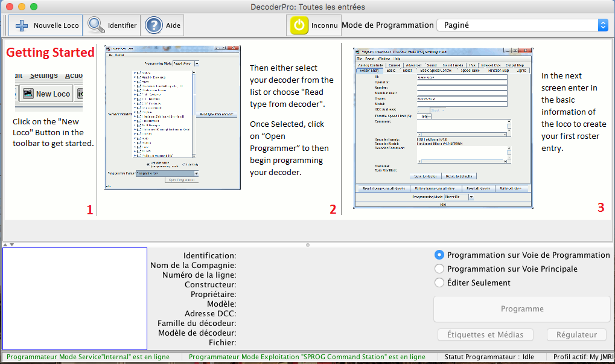Click the empty loco image box
This screenshot has width=615, height=364.
coord(75,298)
